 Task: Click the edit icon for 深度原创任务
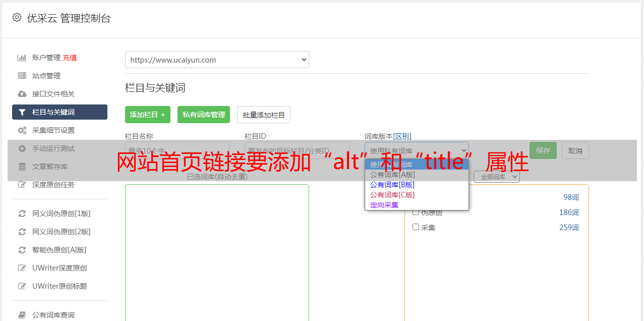[x=22, y=185]
